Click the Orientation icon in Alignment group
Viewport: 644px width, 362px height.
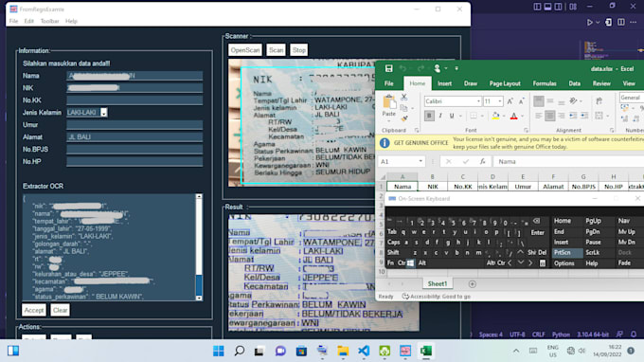click(573, 101)
